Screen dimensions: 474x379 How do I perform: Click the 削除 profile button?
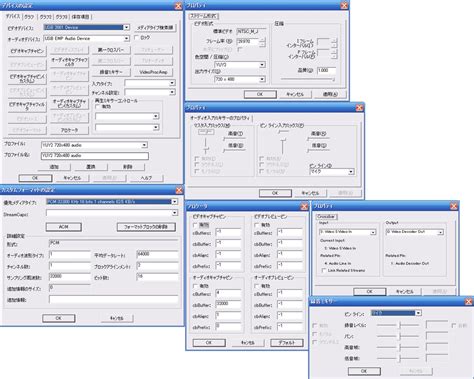pos(128,167)
